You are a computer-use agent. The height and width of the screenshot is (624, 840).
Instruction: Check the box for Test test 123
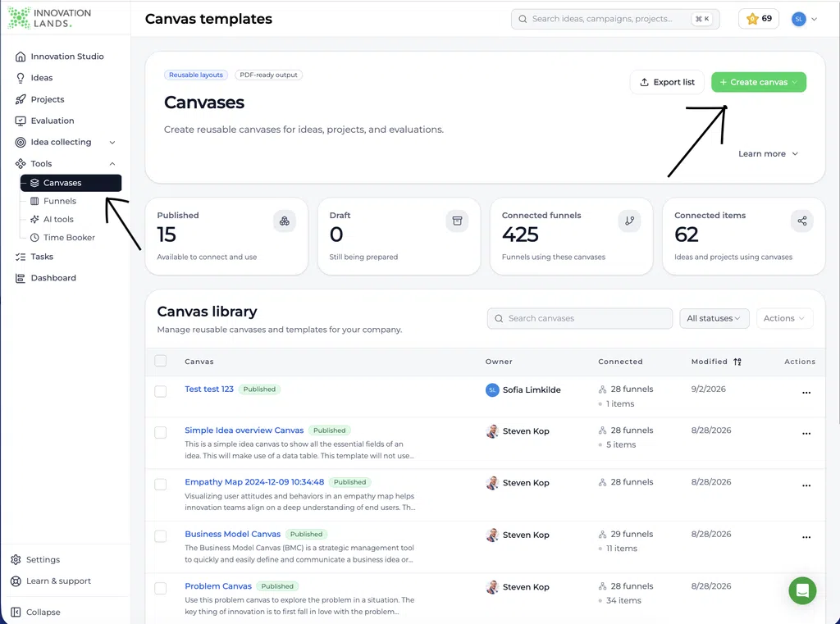click(161, 391)
